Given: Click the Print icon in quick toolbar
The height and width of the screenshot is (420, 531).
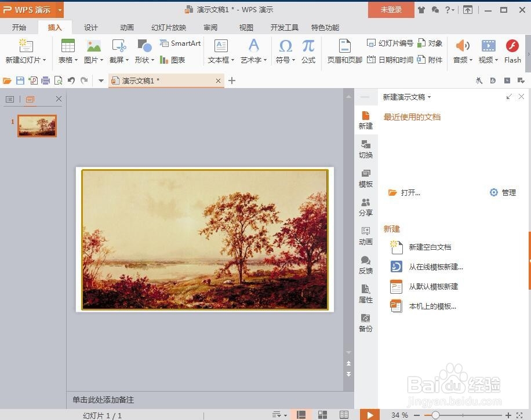Looking at the screenshot, I should [x=45, y=81].
